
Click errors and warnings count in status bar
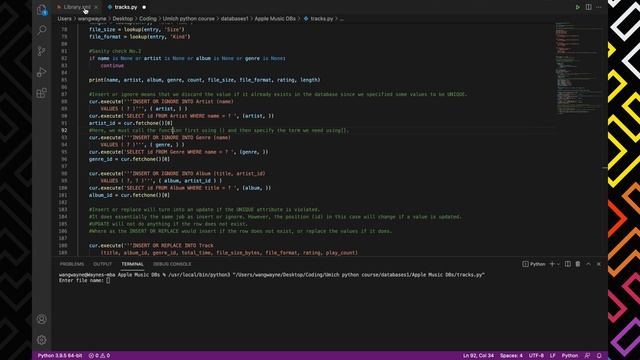coord(99,356)
